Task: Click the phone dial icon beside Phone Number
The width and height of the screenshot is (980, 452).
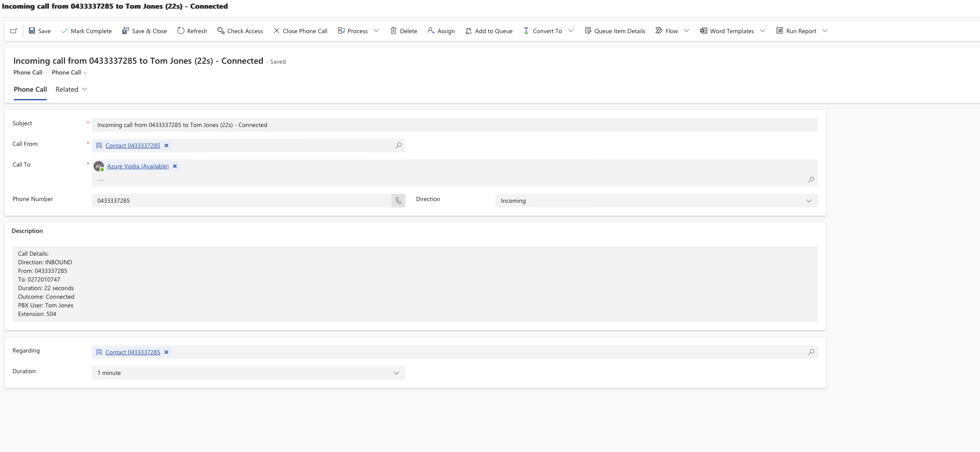Action: [398, 201]
